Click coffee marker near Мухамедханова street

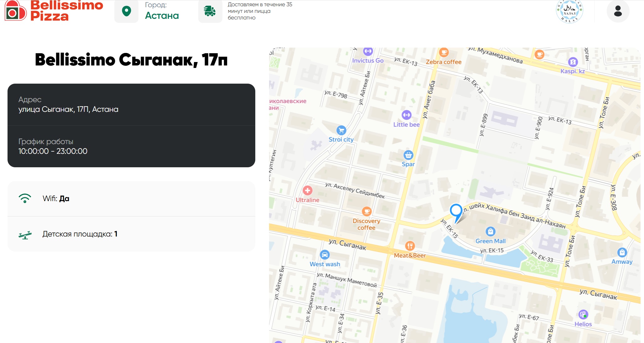point(539,54)
